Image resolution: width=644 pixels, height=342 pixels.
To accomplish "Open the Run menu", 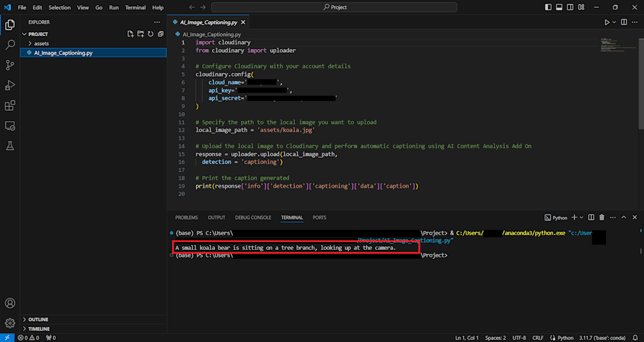I will (x=114, y=7).
